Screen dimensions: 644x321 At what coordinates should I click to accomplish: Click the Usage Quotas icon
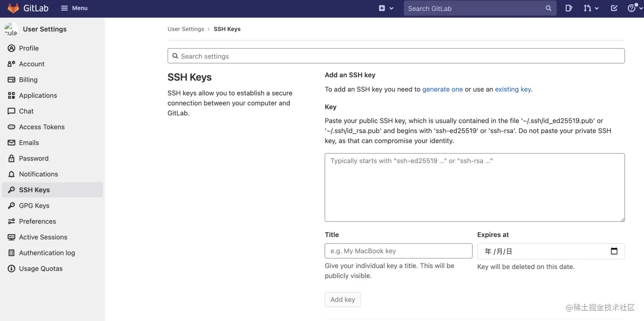12,269
